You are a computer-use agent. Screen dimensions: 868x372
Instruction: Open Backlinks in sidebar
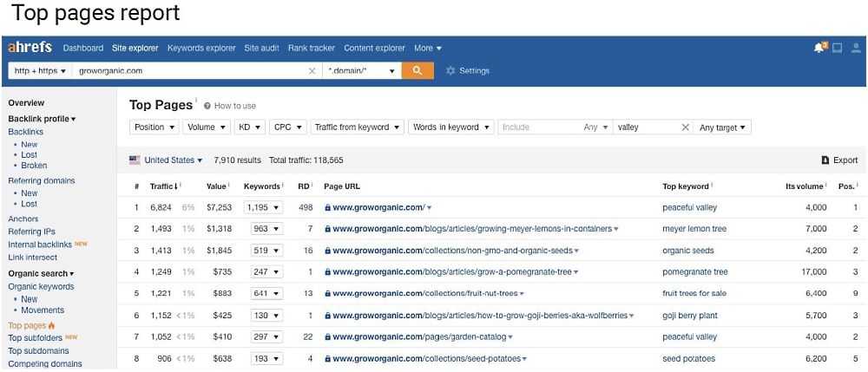[25, 132]
